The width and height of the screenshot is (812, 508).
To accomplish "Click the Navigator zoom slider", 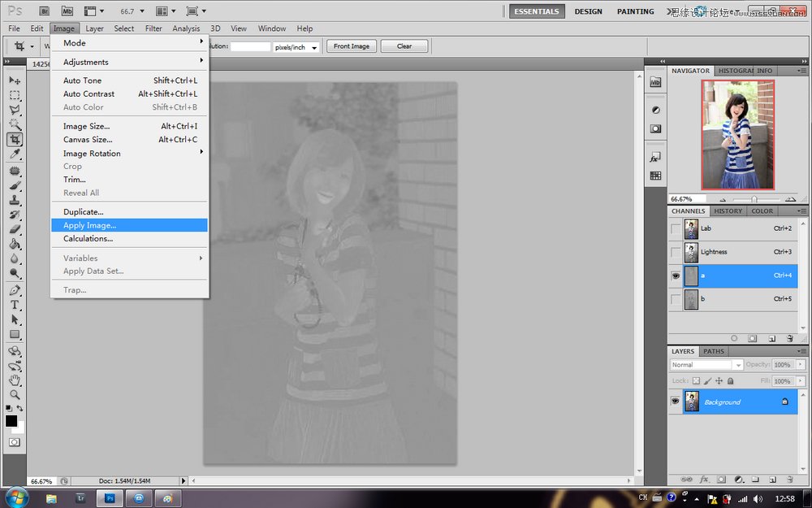I will tap(754, 199).
